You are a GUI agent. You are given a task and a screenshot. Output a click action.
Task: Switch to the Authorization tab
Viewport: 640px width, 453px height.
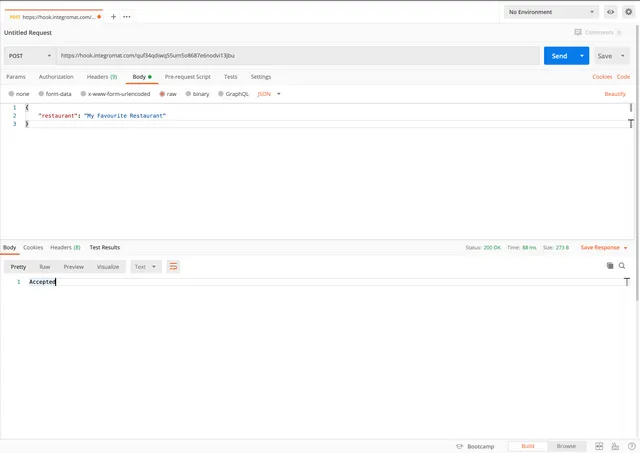click(x=56, y=76)
